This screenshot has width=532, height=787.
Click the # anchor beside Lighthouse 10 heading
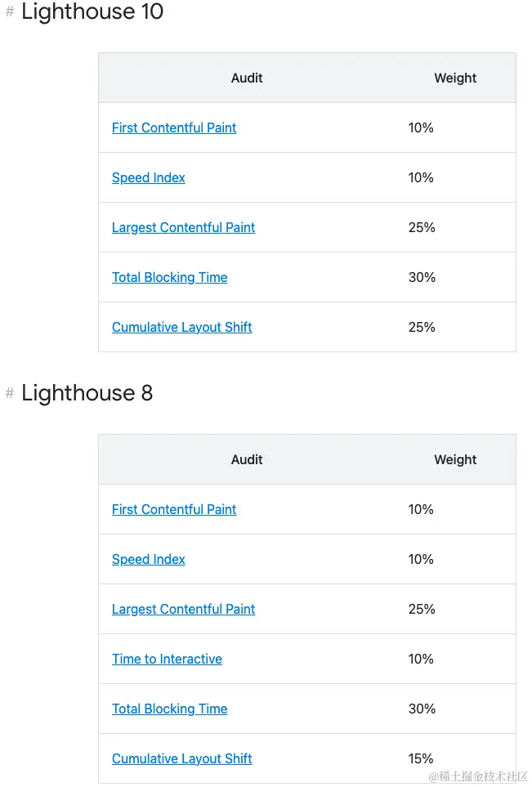[x=10, y=12]
